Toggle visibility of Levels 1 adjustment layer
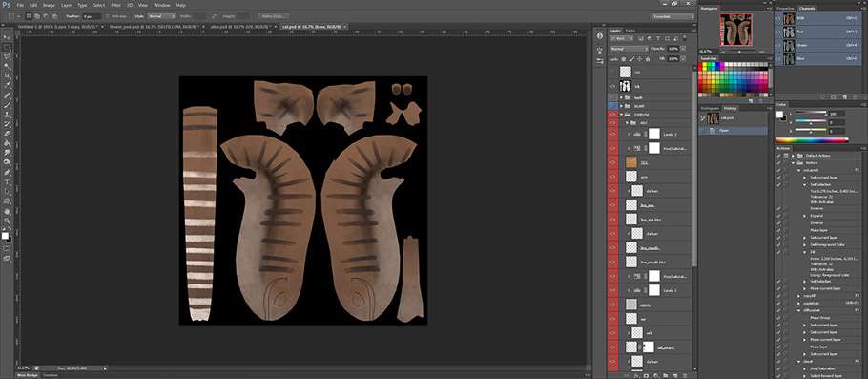The width and height of the screenshot is (868, 379). tap(612, 290)
